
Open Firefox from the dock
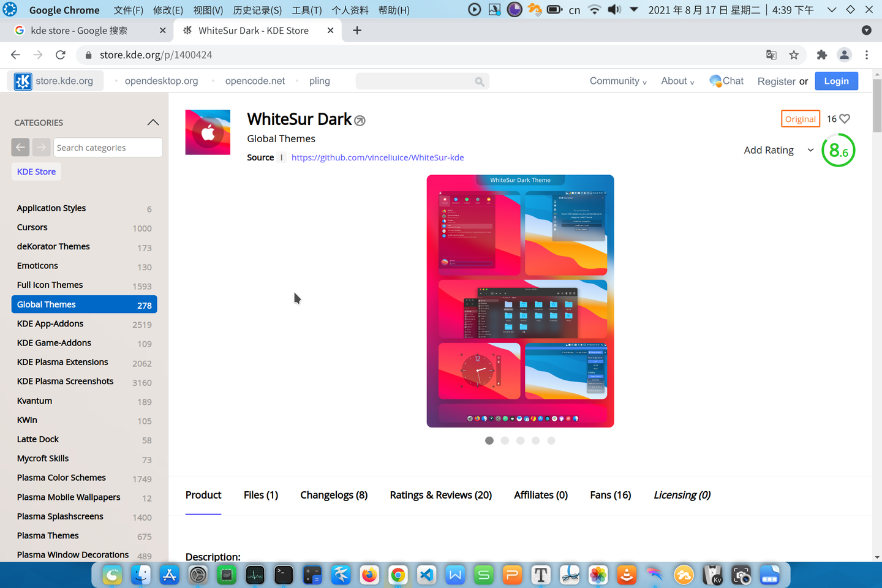369,575
